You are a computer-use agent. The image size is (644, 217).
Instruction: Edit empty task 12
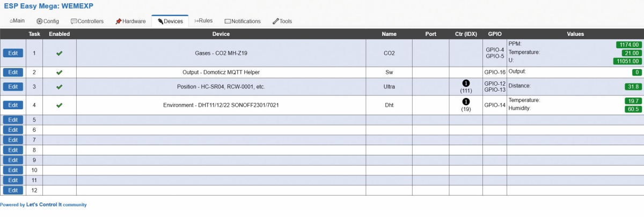13,190
